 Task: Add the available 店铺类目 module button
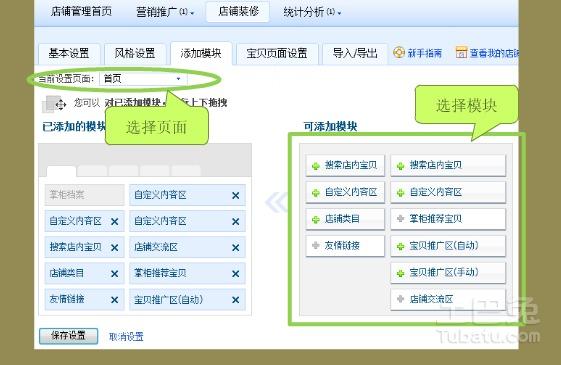(x=345, y=219)
